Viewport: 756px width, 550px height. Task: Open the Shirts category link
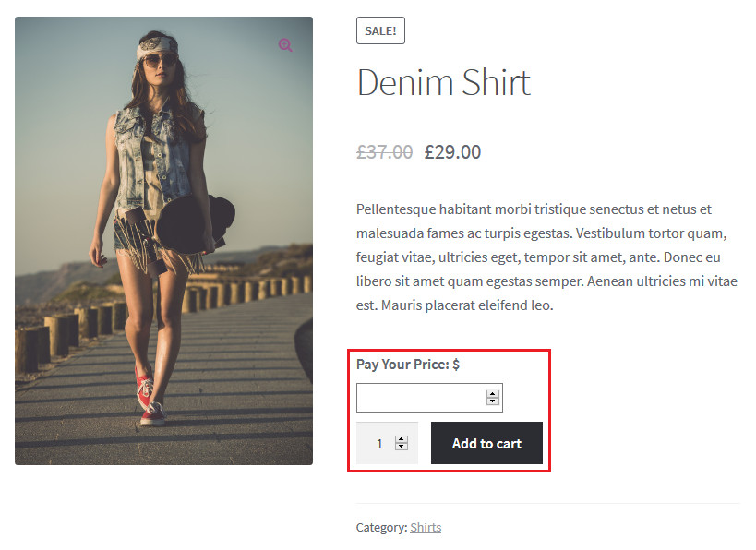[426, 527]
